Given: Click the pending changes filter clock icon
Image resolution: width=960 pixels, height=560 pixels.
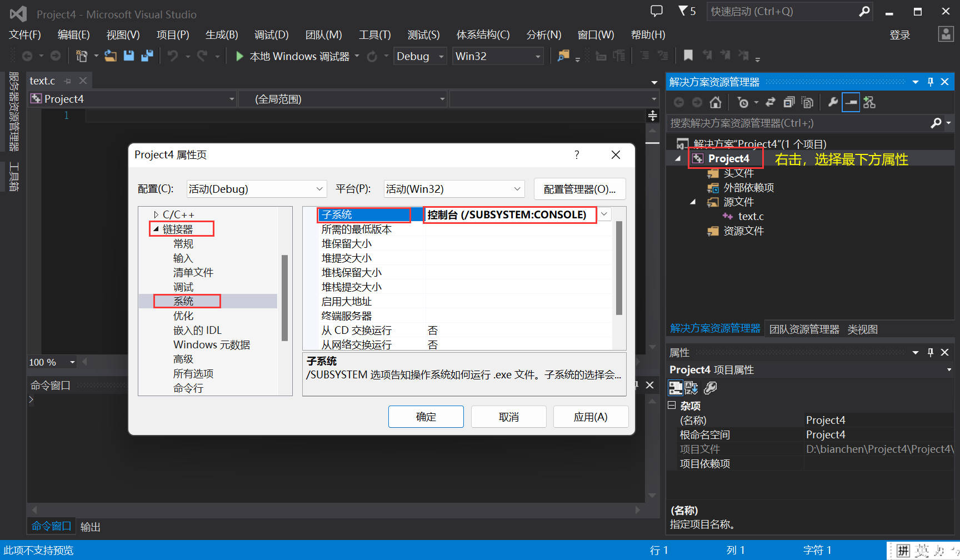Looking at the screenshot, I should [743, 102].
